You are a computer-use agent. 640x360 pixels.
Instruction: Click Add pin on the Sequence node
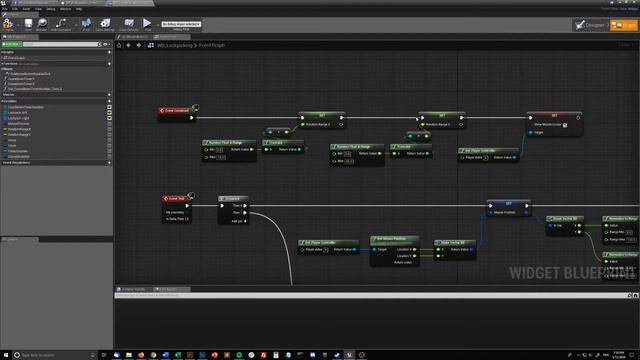tap(239, 221)
